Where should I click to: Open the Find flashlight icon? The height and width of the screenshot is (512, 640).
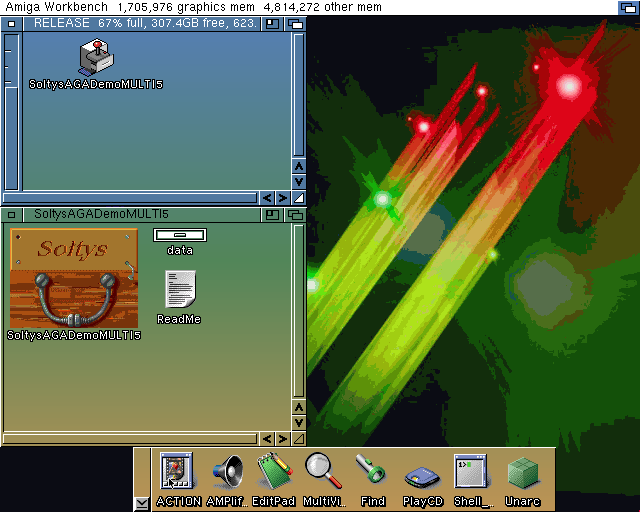tap(371, 470)
